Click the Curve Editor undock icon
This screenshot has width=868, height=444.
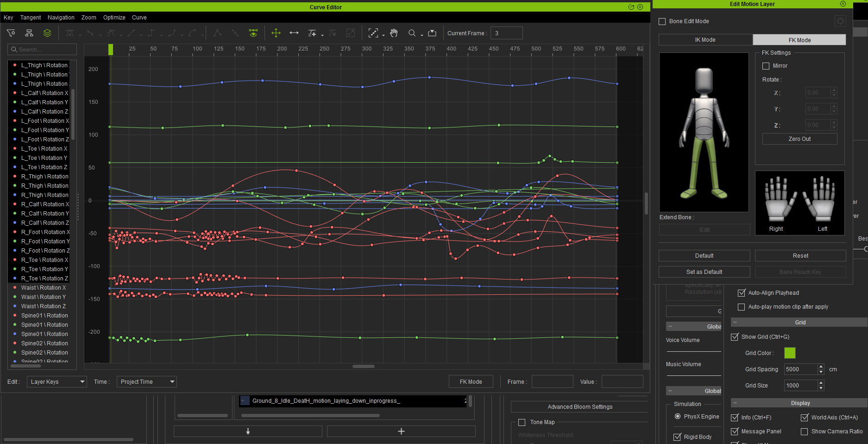(631, 7)
